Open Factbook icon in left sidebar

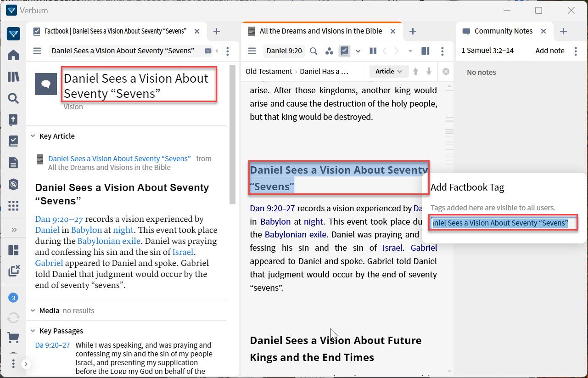[x=13, y=141]
